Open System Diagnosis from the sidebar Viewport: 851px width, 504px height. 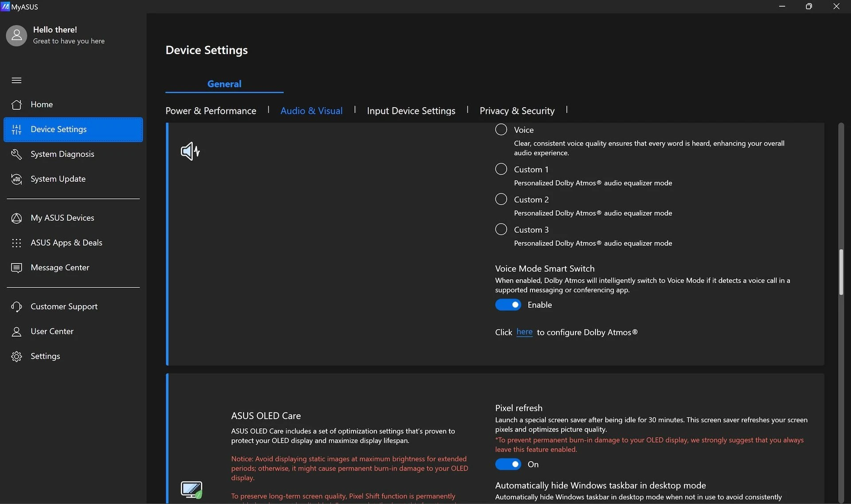[x=73, y=154]
